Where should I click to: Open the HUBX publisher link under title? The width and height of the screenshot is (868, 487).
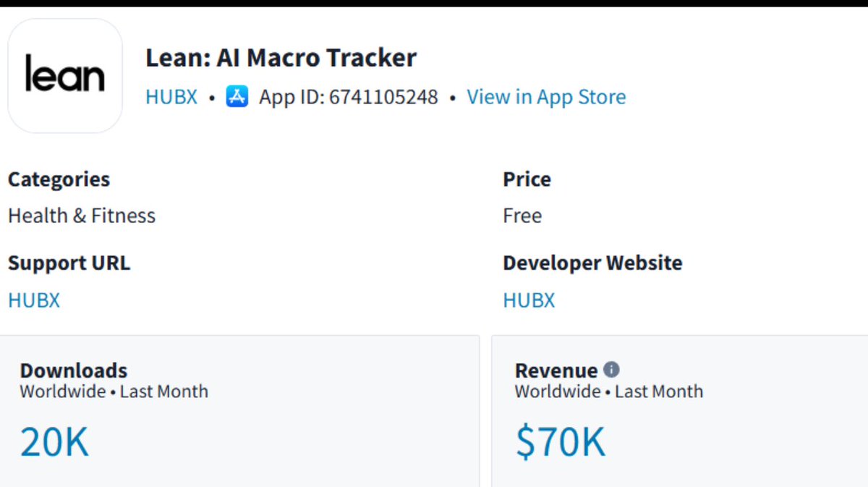click(171, 97)
